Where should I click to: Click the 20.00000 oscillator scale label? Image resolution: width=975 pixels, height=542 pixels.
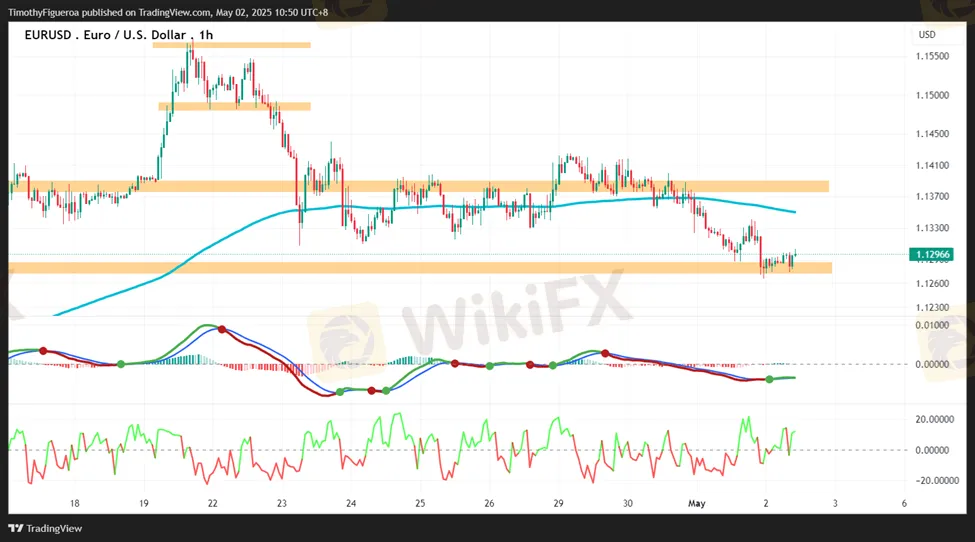[x=935, y=420]
